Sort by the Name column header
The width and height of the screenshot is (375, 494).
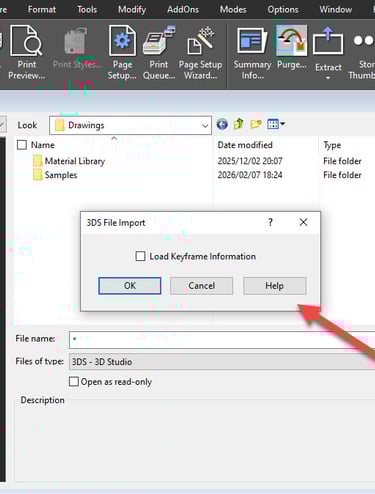coord(43,145)
